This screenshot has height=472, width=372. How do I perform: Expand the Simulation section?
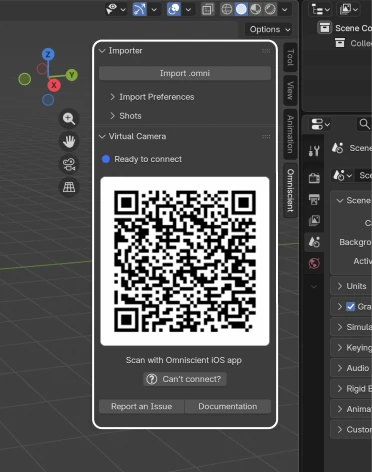351,327
